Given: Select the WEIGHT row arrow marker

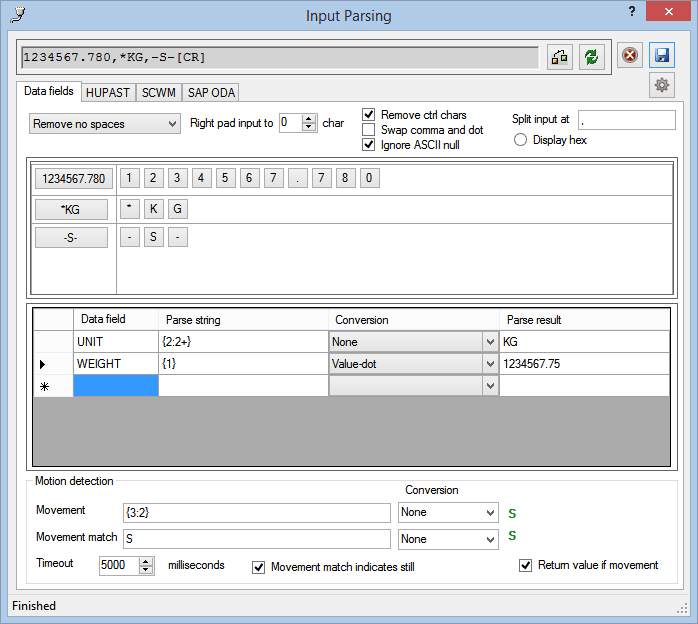Looking at the screenshot, I should (x=42, y=364).
